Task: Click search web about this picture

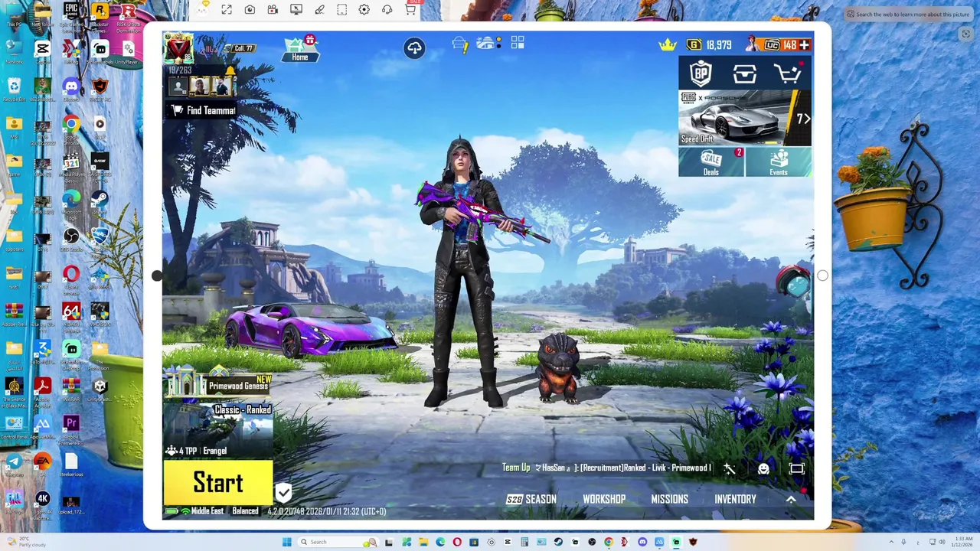Action: (x=907, y=14)
